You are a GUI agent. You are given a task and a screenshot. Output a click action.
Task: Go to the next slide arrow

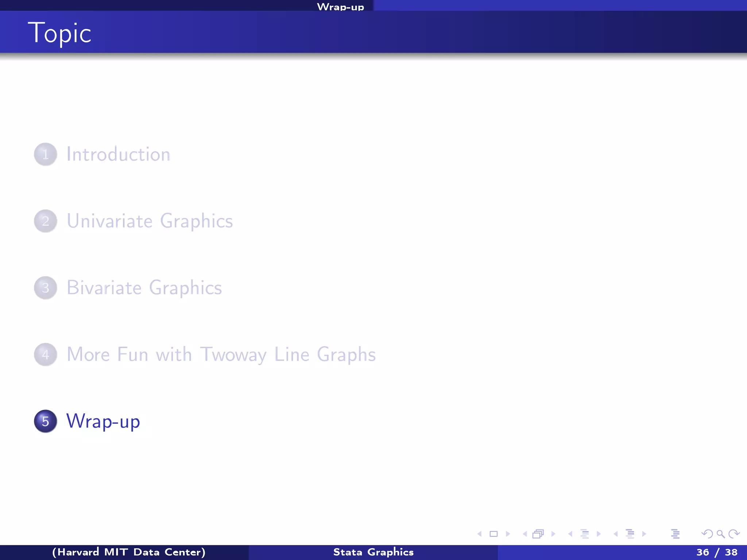508,534
